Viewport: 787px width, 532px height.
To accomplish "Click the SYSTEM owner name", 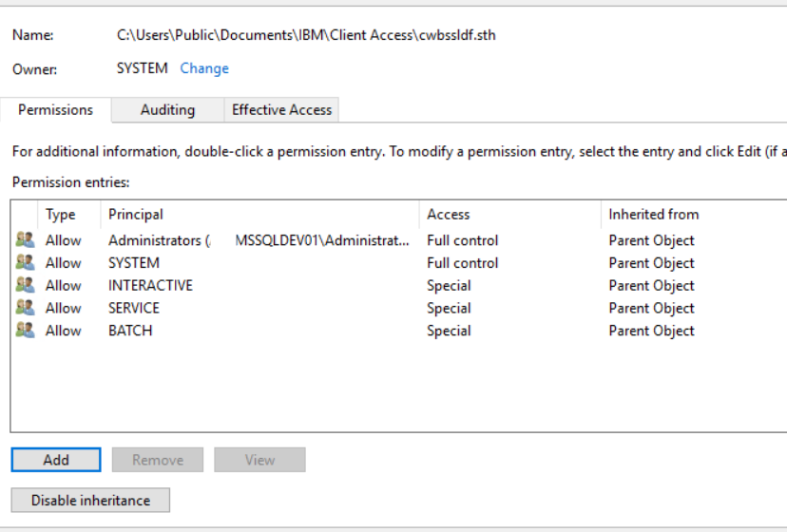I will click(x=142, y=68).
